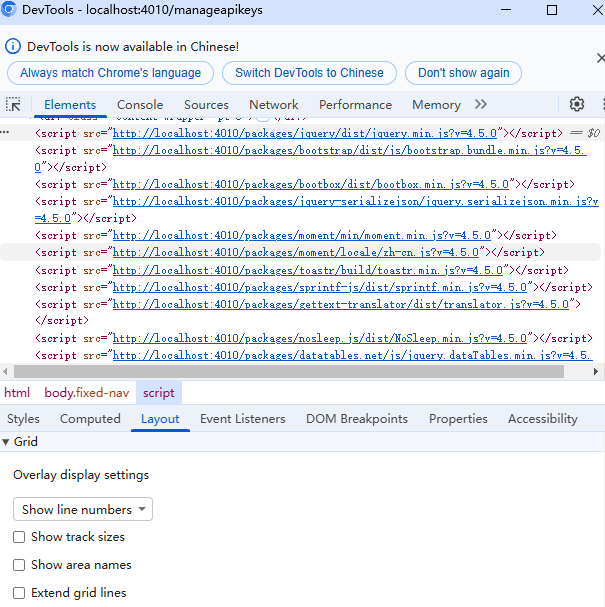Minimize the DevTools window

tap(506, 10)
